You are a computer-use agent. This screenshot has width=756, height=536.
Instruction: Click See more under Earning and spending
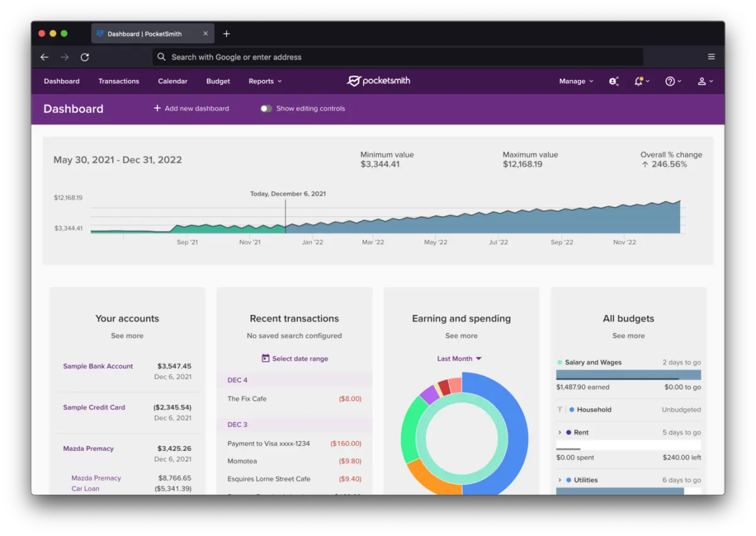(x=461, y=336)
